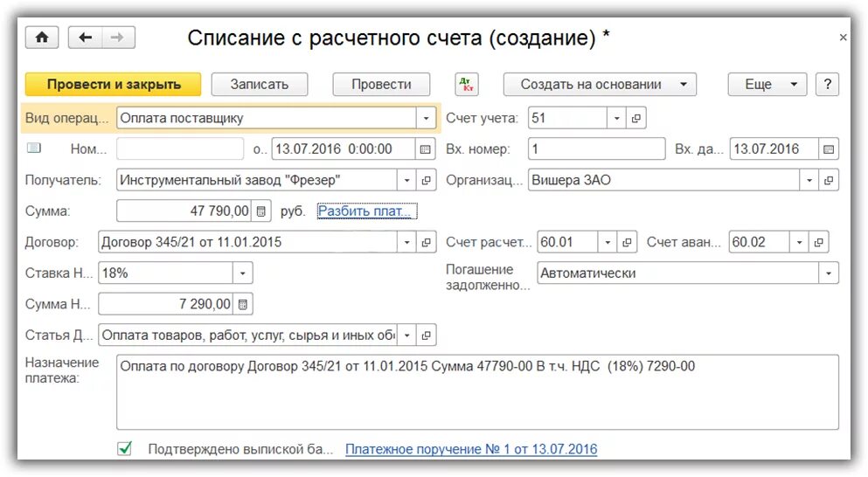Viewport: 868px width, 477px height.
Task: Click the Назначение платежа text area
Action: click(477, 392)
